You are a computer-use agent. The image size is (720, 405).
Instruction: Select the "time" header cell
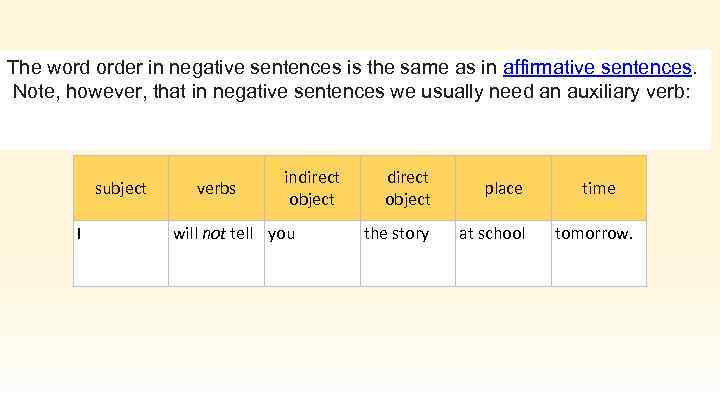[x=598, y=188]
